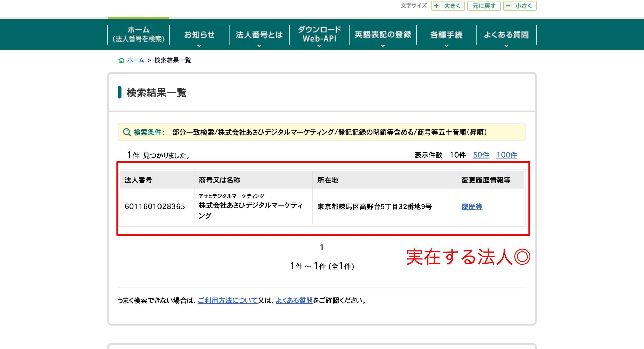Open the ホーム (法人番号を検索) tab
Image resolution: width=644 pixels, height=349 pixels.
pos(138,34)
